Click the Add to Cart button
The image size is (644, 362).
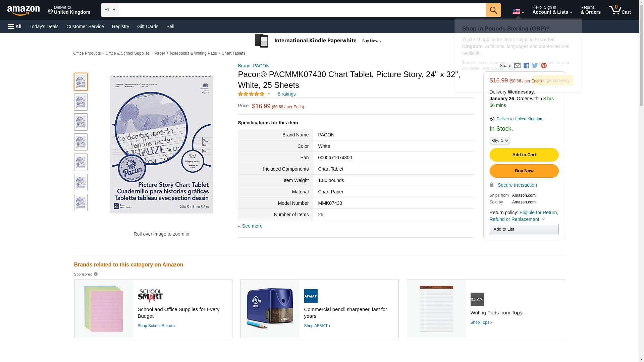524,155
